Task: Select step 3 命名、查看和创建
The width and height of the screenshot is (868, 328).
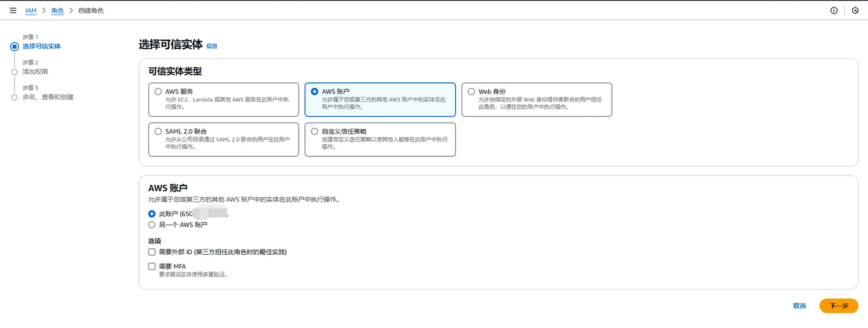Action: click(x=48, y=97)
